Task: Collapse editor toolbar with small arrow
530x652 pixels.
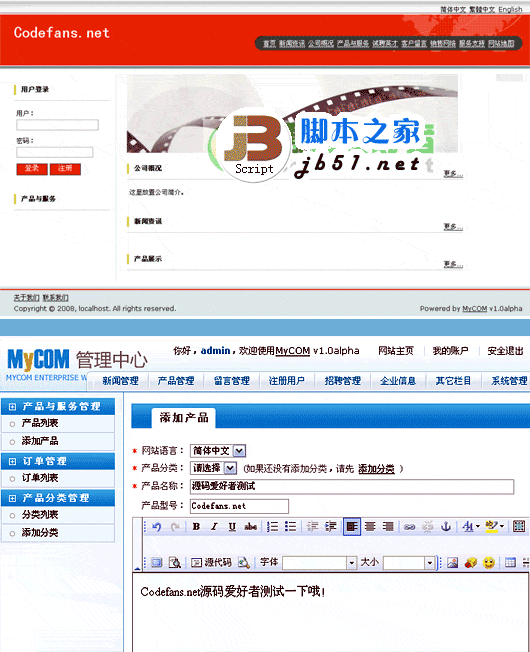Action: coord(138,568)
